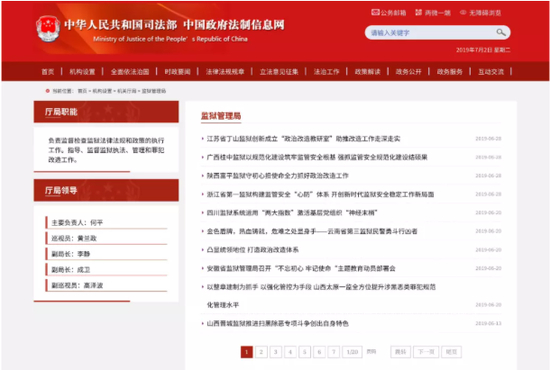Click the 下一页 next page button
The image size is (550, 370).
(426, 352)
